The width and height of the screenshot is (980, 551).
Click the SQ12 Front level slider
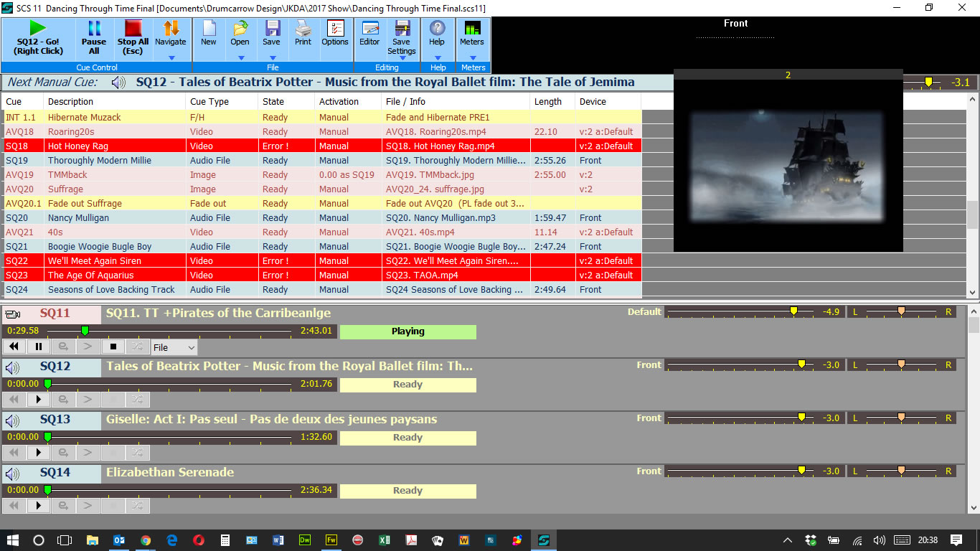pos(801,365)
